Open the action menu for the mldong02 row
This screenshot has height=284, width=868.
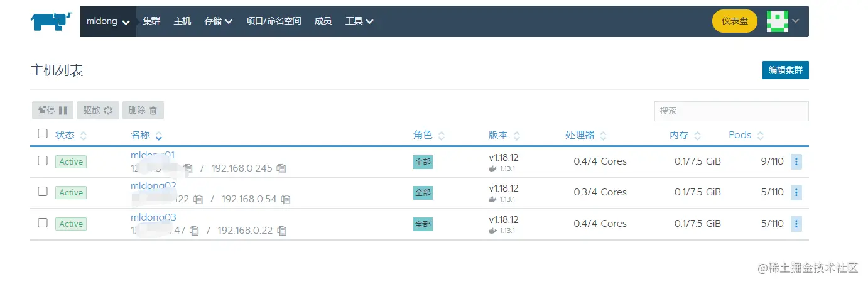(x=796, y=192)
